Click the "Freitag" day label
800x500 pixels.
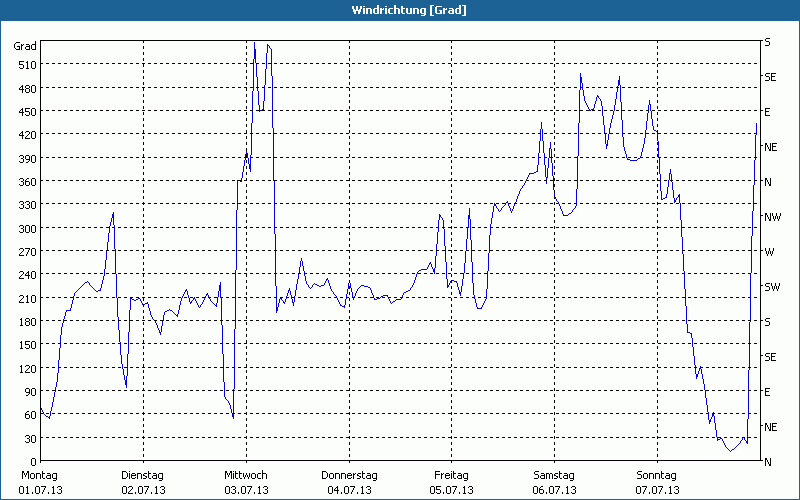click(x=451, y=476)
